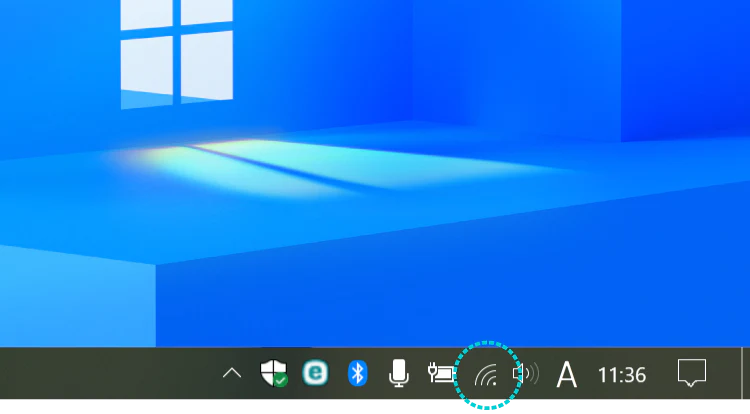Open the battery power status icon
The height and width of the screenshot is (414, 750).
coord(441,373)
